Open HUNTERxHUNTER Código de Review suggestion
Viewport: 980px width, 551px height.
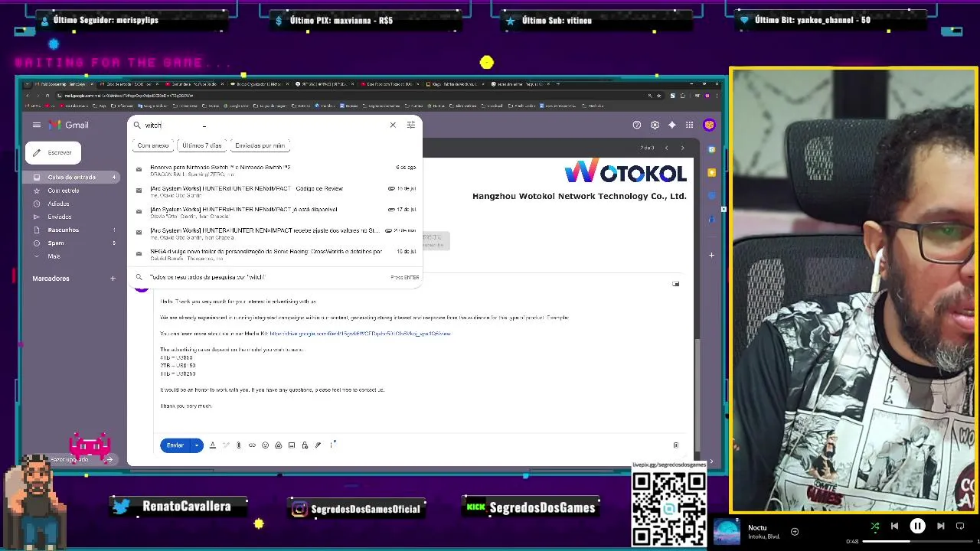275,191
